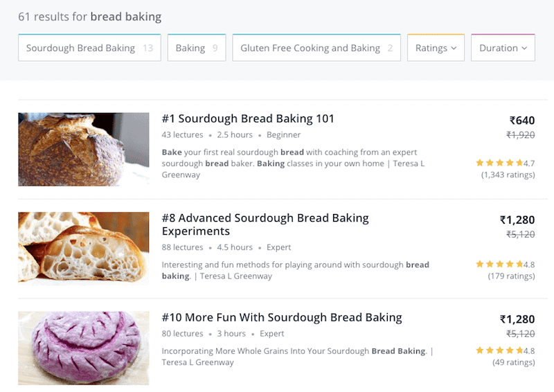
Task: Expand the Duration filter dropdown
Action: (503, 48)
